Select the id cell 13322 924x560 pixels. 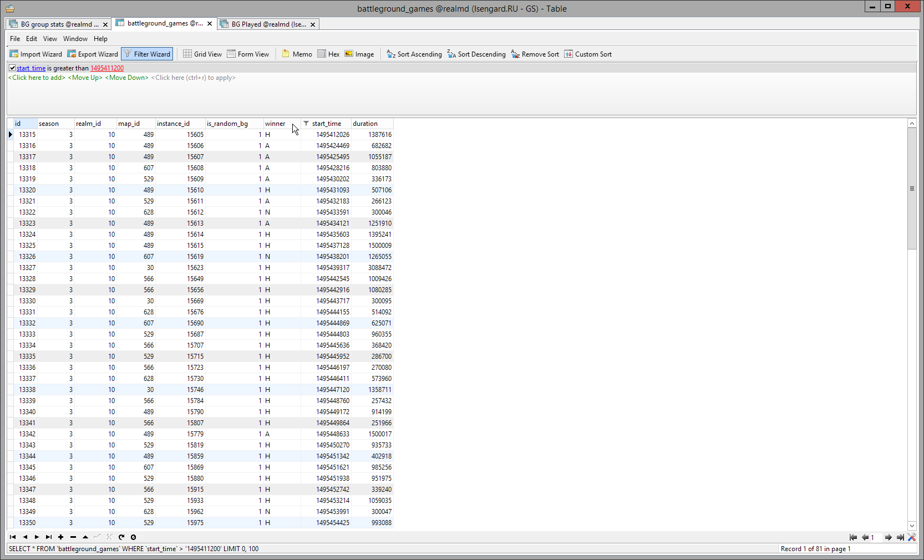coord(27,212)
